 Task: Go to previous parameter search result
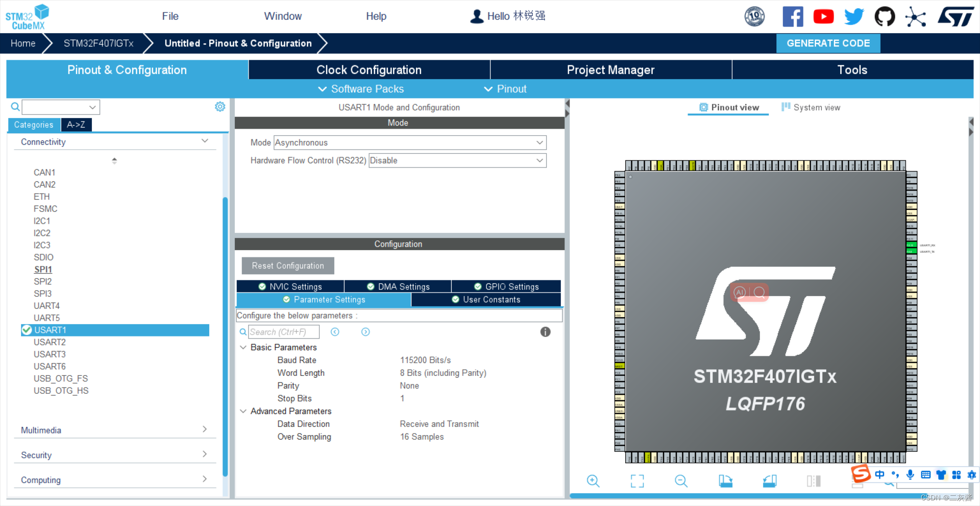[x=335, y=332]
